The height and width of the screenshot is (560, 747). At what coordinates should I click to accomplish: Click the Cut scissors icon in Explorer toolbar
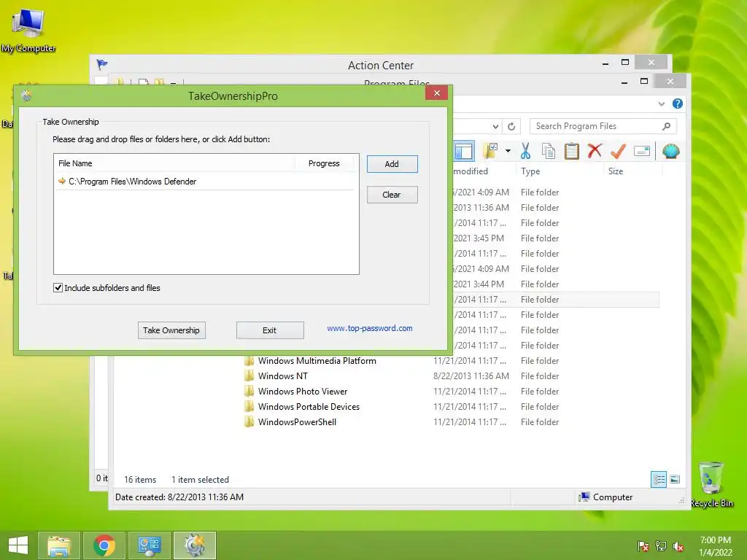(525, 151)
